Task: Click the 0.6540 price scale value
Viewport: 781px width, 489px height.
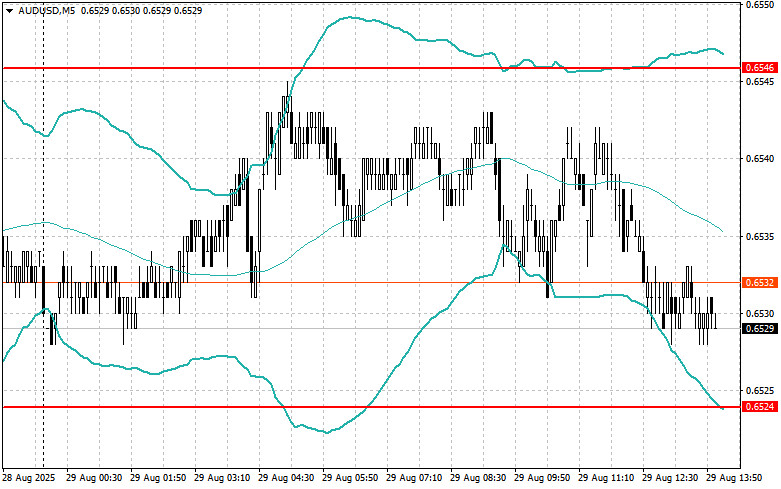Action: pyautogui.click(x=760, y=159)
